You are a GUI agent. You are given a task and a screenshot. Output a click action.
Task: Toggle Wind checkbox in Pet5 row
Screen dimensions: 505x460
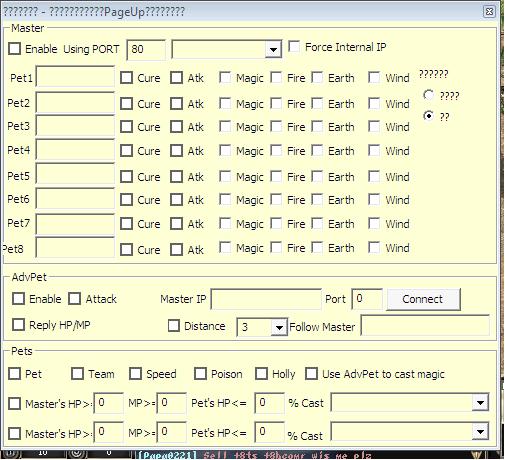pos(374,176)
